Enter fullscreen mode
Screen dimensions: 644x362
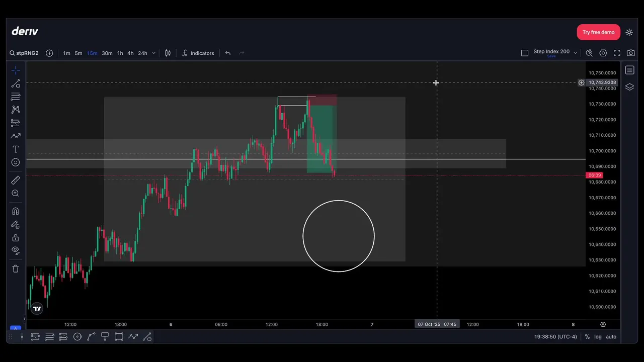617,53
